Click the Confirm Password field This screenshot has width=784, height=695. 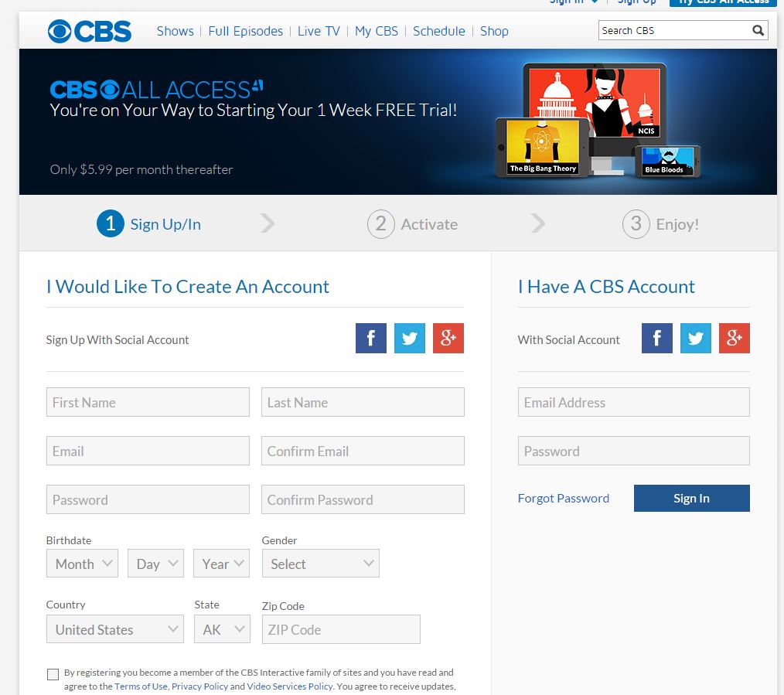(x=363, y=499)
